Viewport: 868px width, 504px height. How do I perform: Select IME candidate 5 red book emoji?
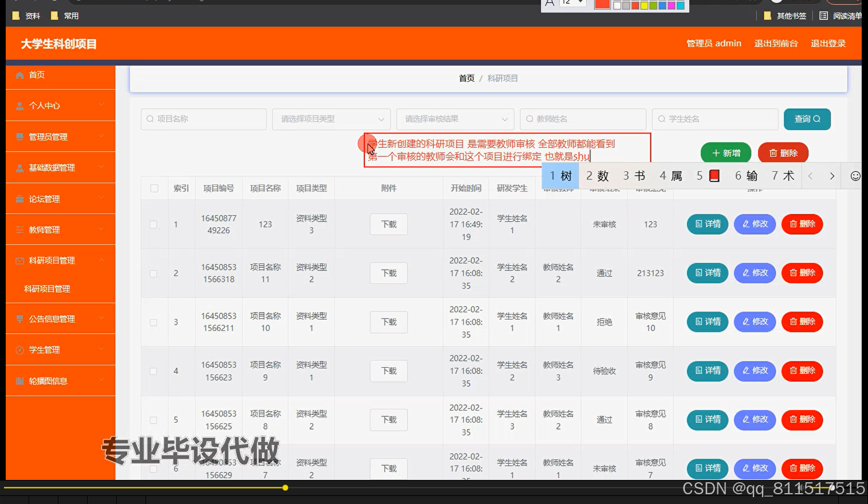708,176
